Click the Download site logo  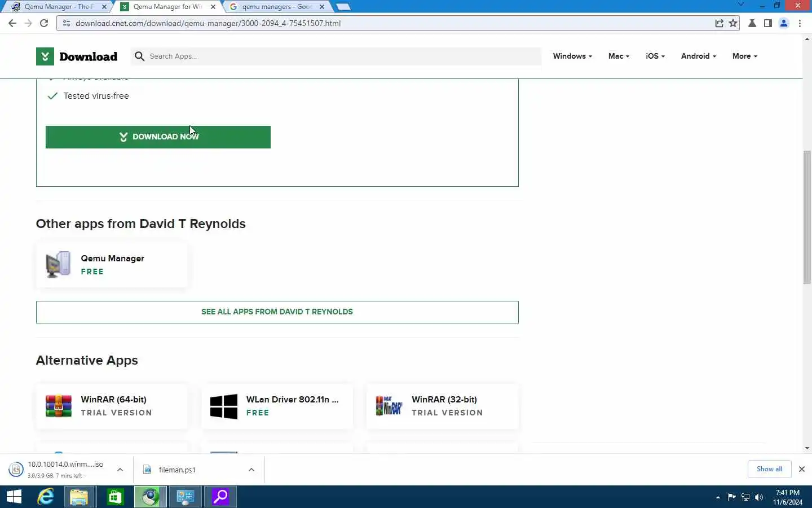[77, 56]
